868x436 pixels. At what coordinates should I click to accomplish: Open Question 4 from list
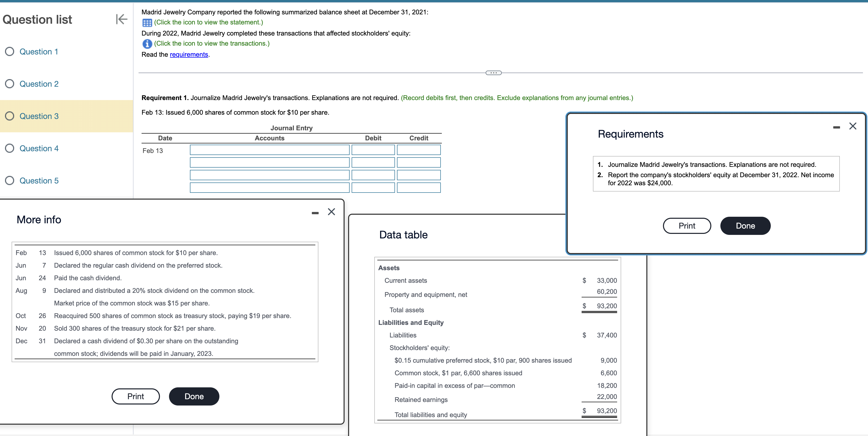tap(39, 148)
